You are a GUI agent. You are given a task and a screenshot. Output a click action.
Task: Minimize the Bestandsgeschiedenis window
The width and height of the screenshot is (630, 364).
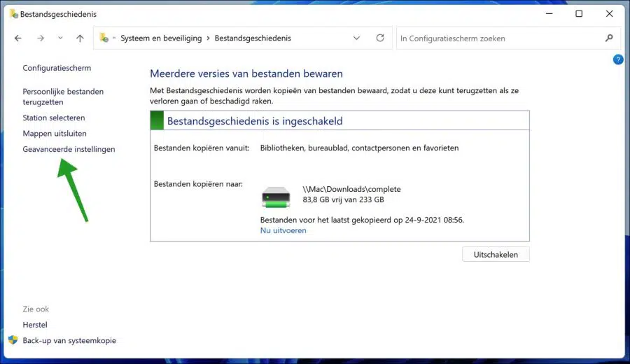549,14
